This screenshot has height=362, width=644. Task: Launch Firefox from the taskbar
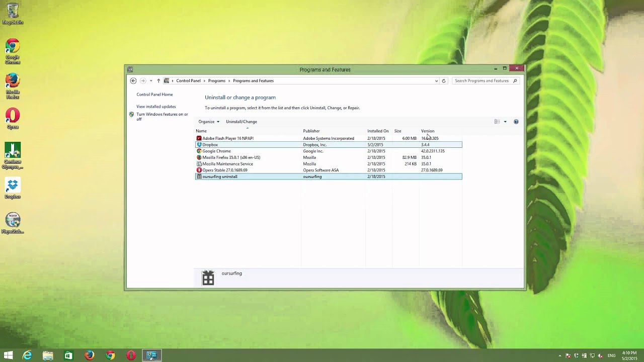[90, 355]
